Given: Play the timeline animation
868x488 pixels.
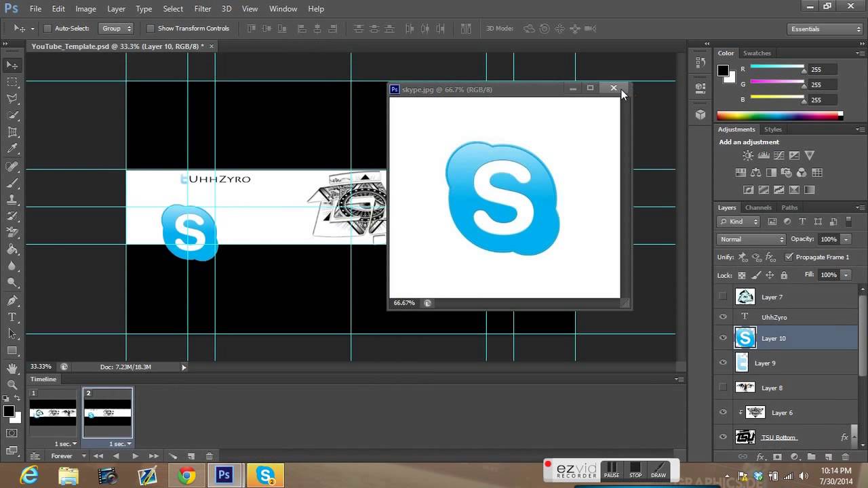Looking at the screenshot, I should (135, 456).
